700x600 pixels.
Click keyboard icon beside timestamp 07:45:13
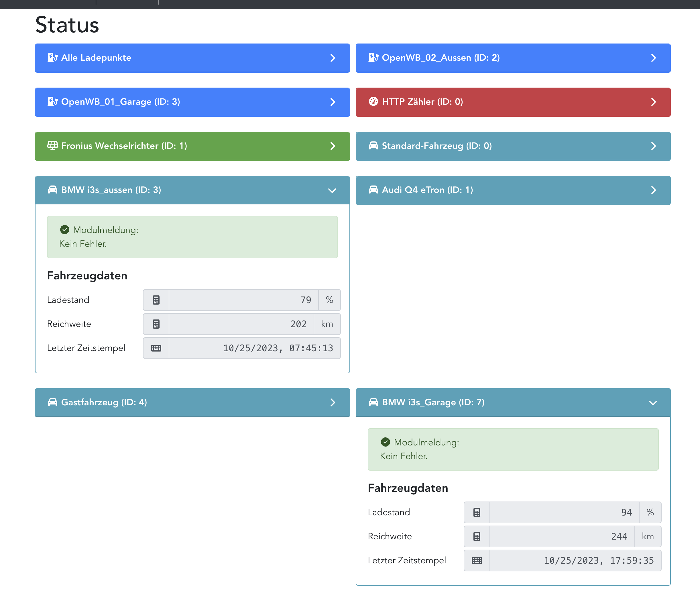tap(156, 348)
